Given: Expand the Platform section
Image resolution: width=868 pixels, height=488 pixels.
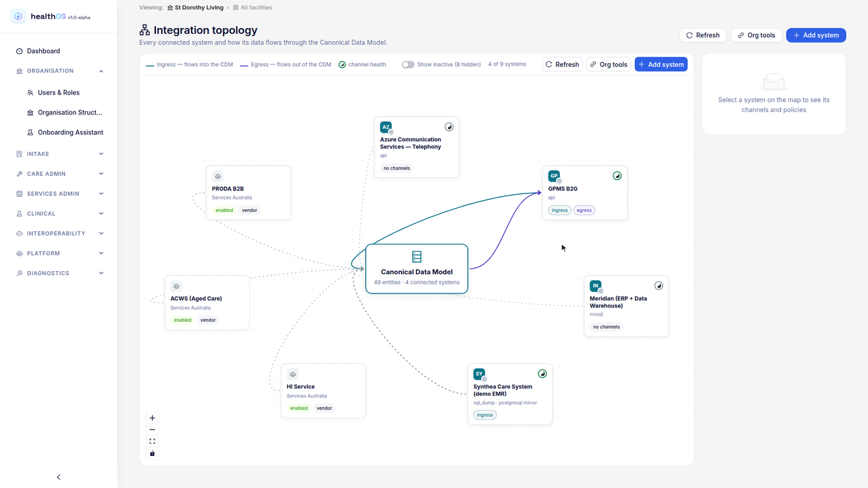Looking at the screenshot, I should 58,254.
